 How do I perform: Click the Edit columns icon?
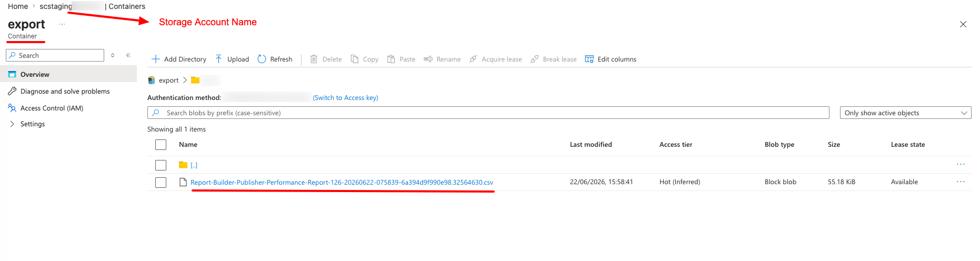[589, 59]
